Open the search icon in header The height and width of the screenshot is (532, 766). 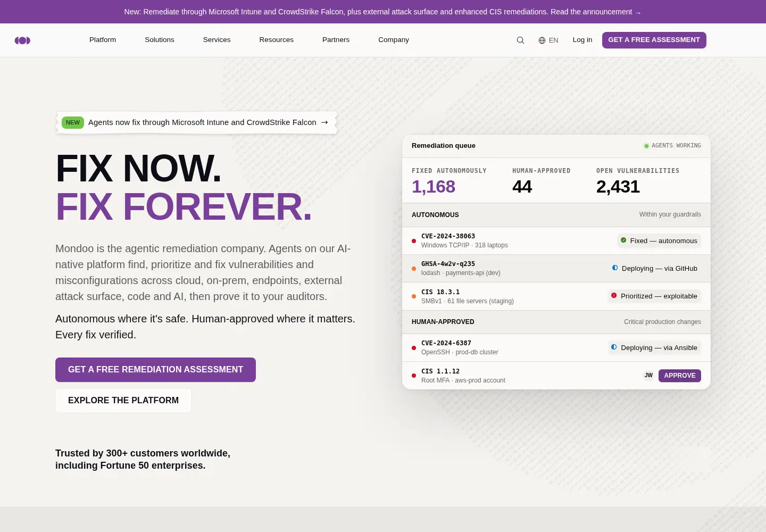click(520, 40)
